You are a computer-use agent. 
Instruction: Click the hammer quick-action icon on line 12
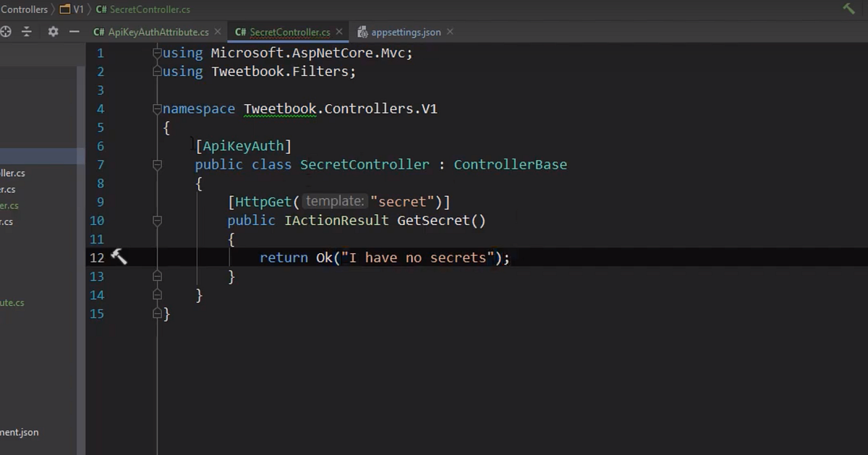[119, 258]
